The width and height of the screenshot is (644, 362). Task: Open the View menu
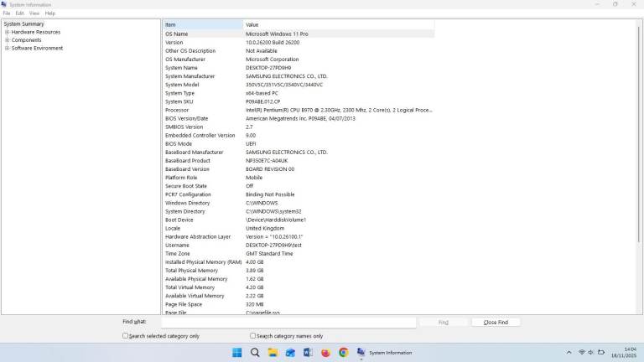34,13
